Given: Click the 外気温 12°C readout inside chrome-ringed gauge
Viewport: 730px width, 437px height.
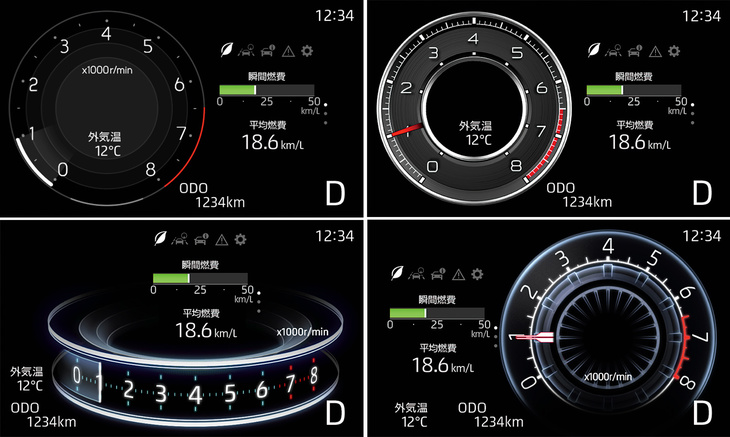Looking at the screenshot, I should 476,133.
